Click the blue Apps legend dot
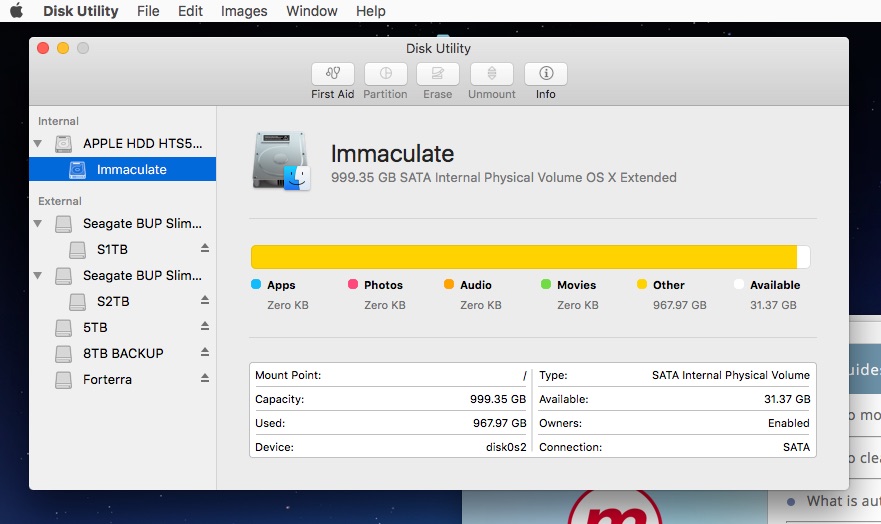Viewport: 881px width, 524px height. pos(256,284)
